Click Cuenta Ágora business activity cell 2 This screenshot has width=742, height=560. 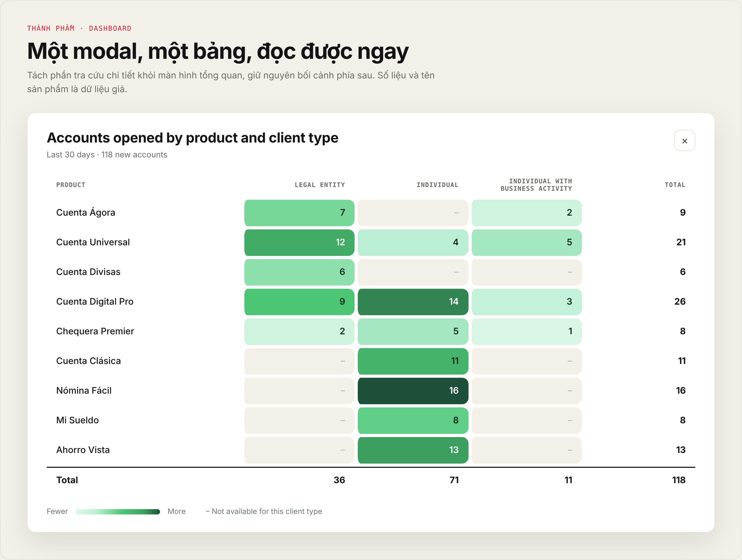pyautogui.click(x=527, y=213)
